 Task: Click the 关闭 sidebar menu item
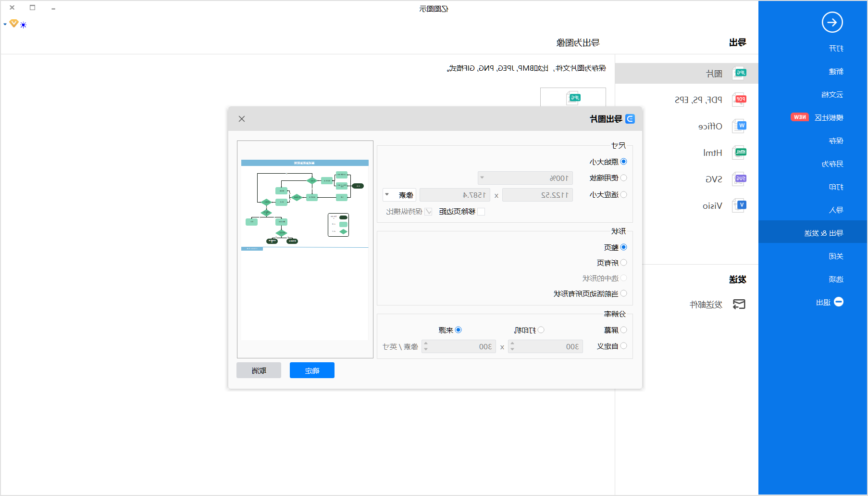pos(836,256)
